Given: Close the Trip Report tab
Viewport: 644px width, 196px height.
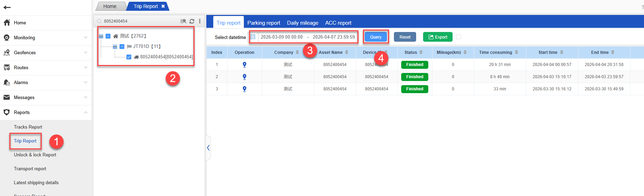Looking at the screenshot, I should 163,6.
